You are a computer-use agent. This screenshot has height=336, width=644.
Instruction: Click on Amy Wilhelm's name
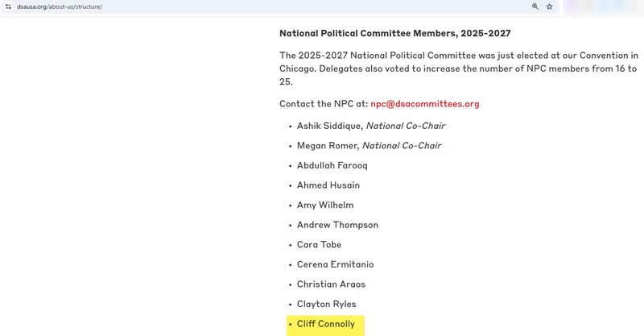[x=324, y=205]
